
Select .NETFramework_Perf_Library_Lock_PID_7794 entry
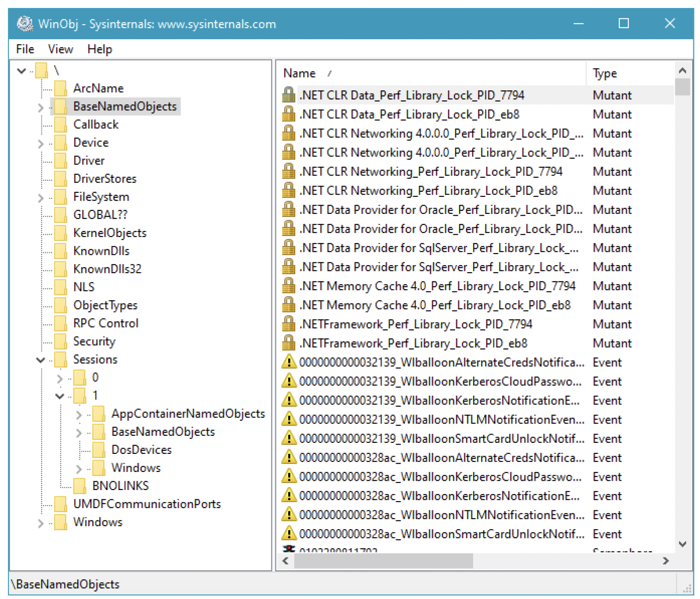[x=416, y=324]
